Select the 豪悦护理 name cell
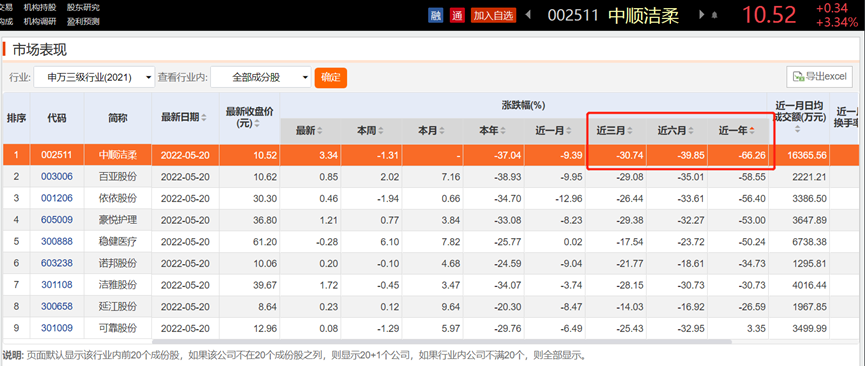Viewport: 865px width, 366px height. [118, 220]
